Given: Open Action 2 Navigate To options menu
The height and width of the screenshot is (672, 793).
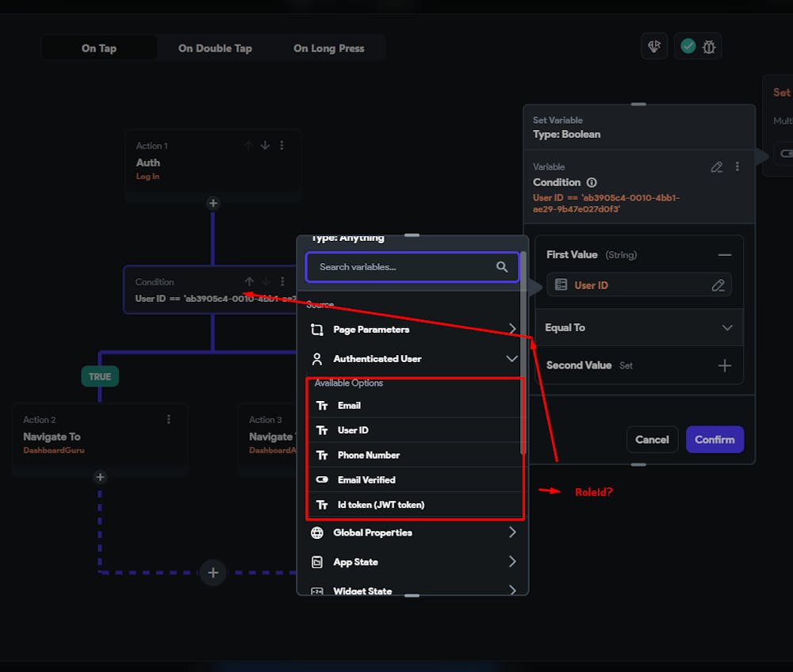Looking at the screenshot, I should click(x=168, y=419).
